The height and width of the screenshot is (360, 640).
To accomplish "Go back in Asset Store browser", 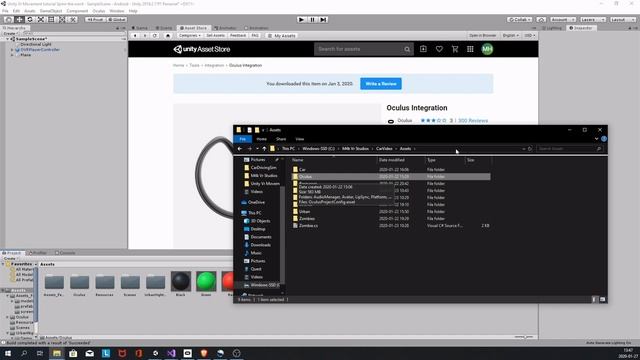I will [x=135, y=36].
